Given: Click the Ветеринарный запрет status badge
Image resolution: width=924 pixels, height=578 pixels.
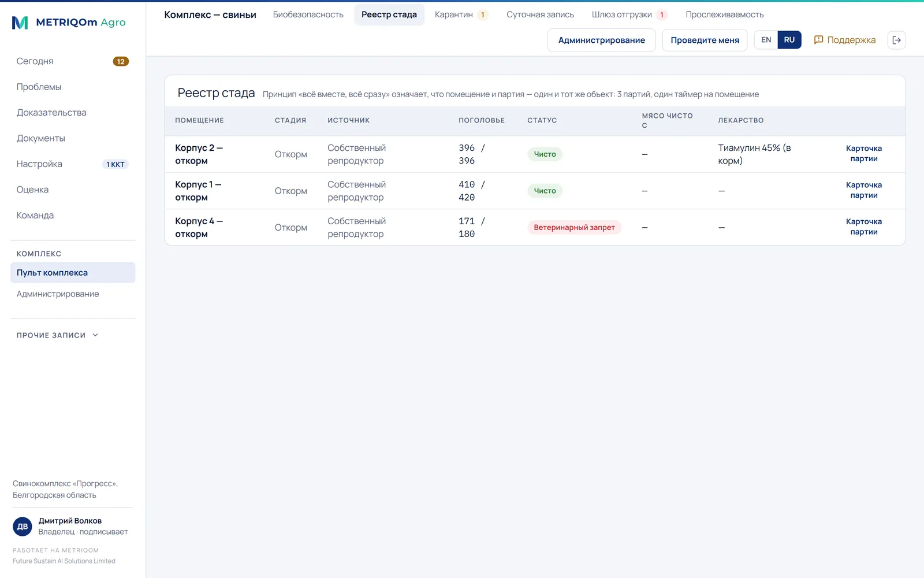Looking at the screenshot, I should [574, 227].
